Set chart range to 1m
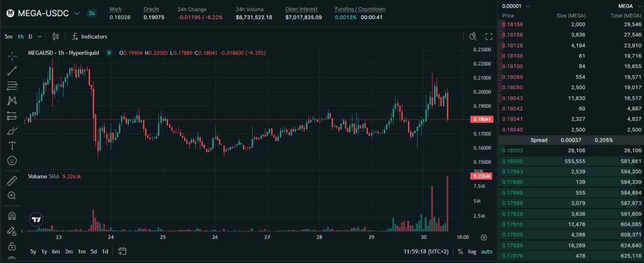The image size is (644, 263). click(82, 251)
